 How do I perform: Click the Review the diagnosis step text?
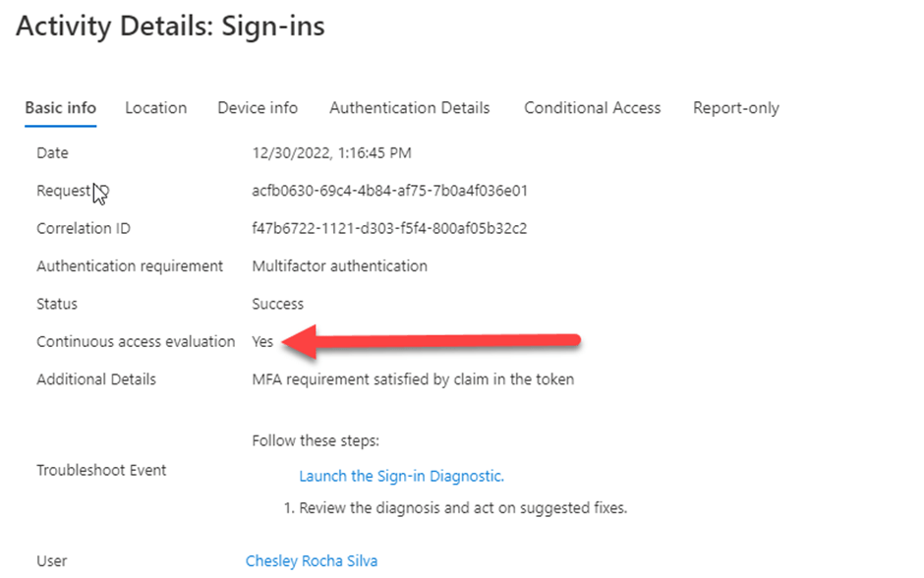462,508
